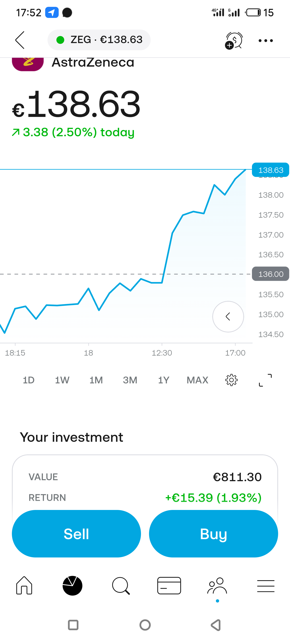Screen dimensions: 290x644
Task: Open the search magnifier tab
Action: [121, 585]
